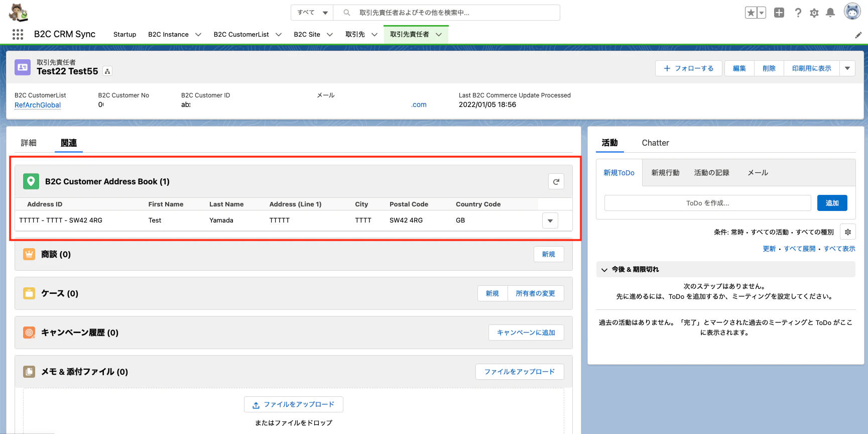
Task: Switch to the 詳細 tab
Action: point(29,143)
